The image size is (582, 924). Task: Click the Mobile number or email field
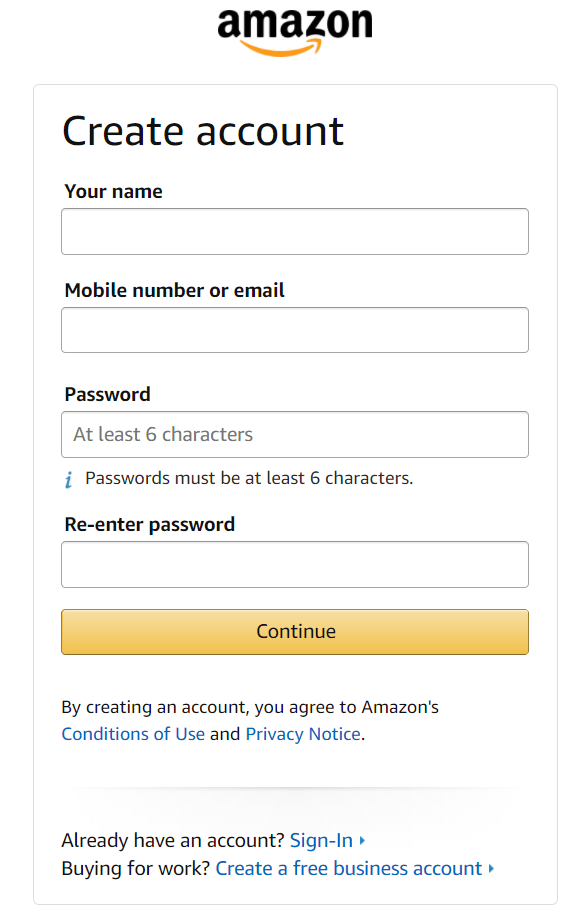(x=295, y=330)
